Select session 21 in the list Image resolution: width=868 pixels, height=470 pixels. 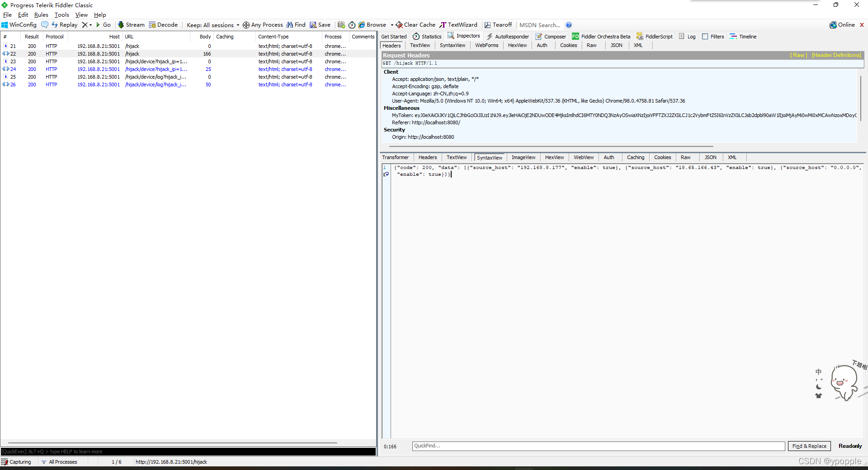[x=189, y=46]
